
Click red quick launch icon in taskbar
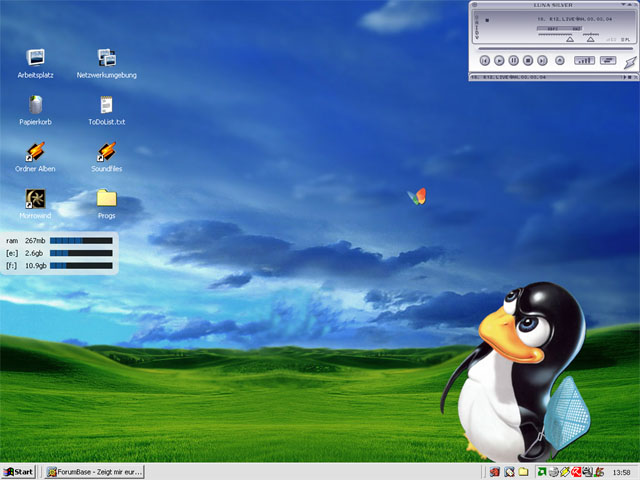pos(495,472)
